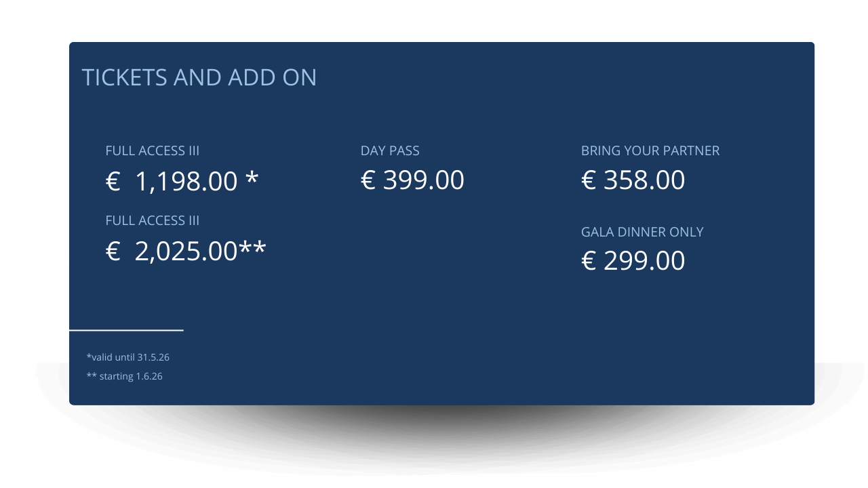
Task: Select FULL ACCESS III label above 2,025.00 price
Action: 153,220
